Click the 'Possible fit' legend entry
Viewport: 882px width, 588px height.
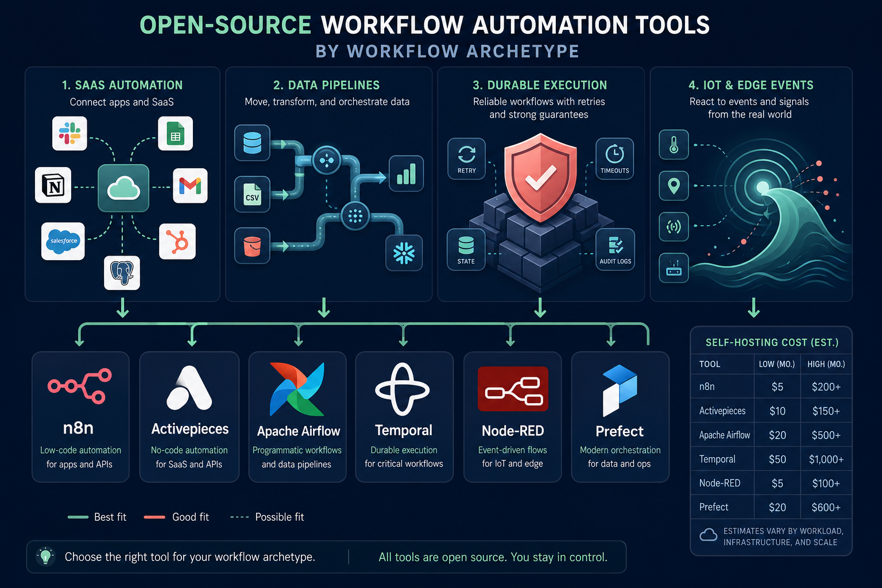click(x=267, y=517)
